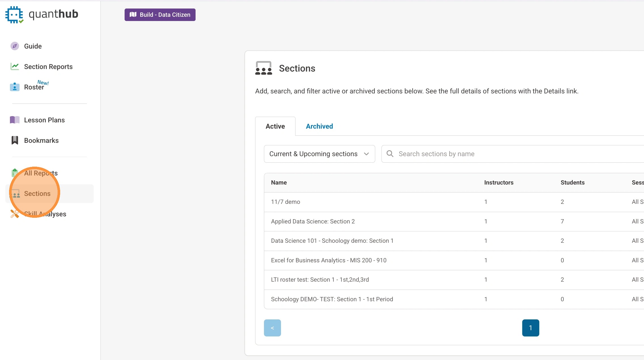Click the Skill Analyses tools icon
This screenshot has height=360, width=644.
tap(14, 214)
